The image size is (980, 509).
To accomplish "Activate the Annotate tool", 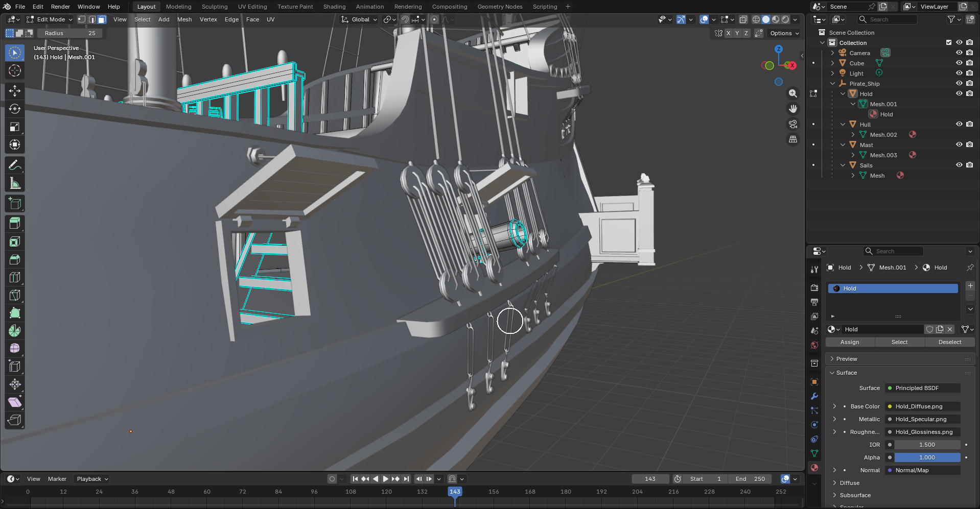I will click(x=15, y=165).
